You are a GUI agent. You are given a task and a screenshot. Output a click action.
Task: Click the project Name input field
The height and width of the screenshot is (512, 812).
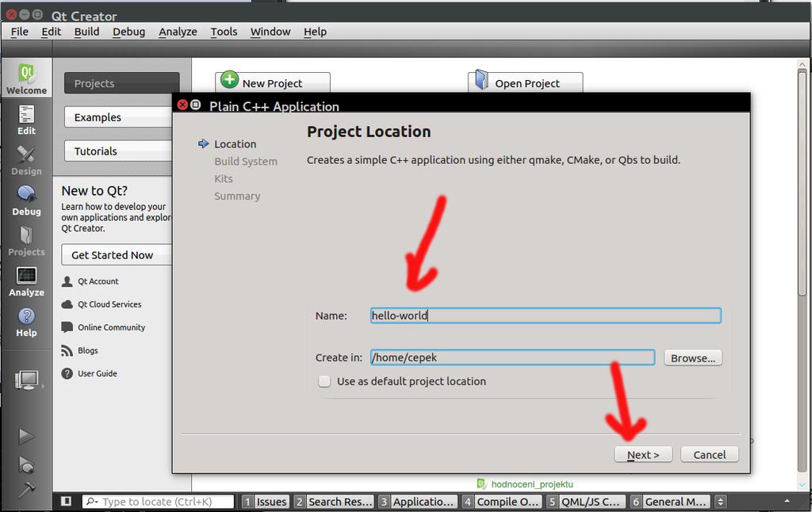[x=546, y=315]
